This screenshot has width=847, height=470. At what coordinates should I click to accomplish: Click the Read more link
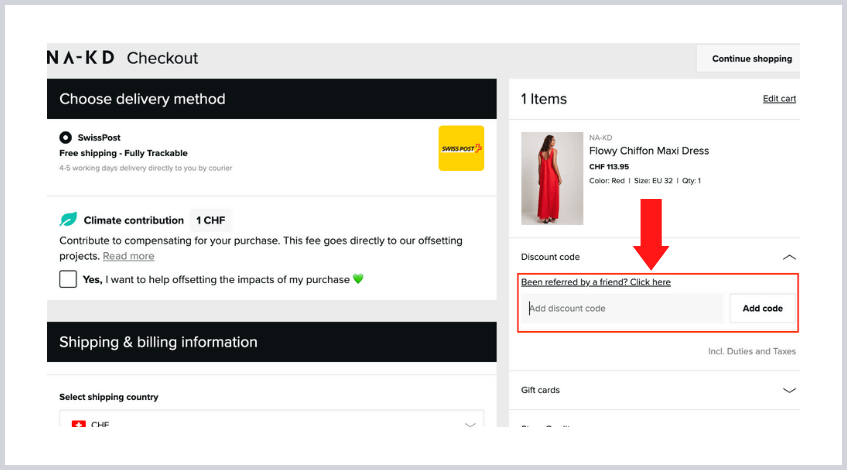[x=128, y=256]
